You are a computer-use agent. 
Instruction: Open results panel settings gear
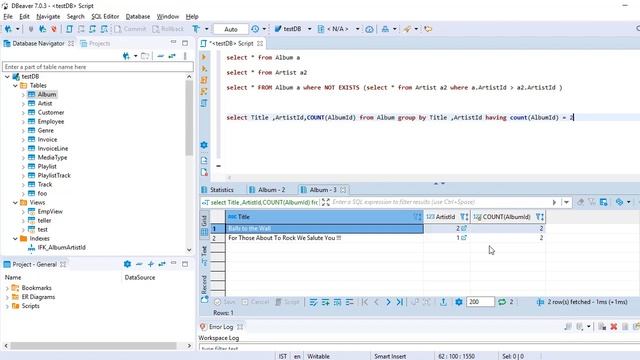tap(459, 302)
